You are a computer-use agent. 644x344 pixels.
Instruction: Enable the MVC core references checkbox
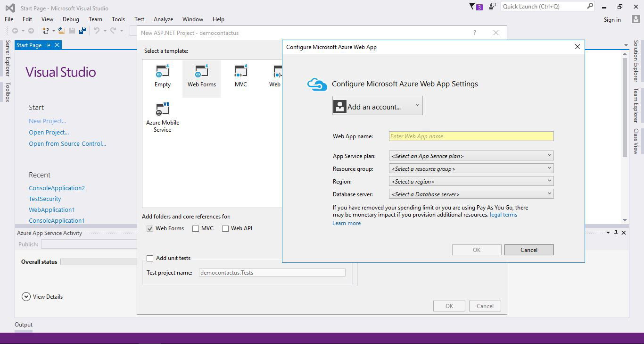(x=196, y=228)
